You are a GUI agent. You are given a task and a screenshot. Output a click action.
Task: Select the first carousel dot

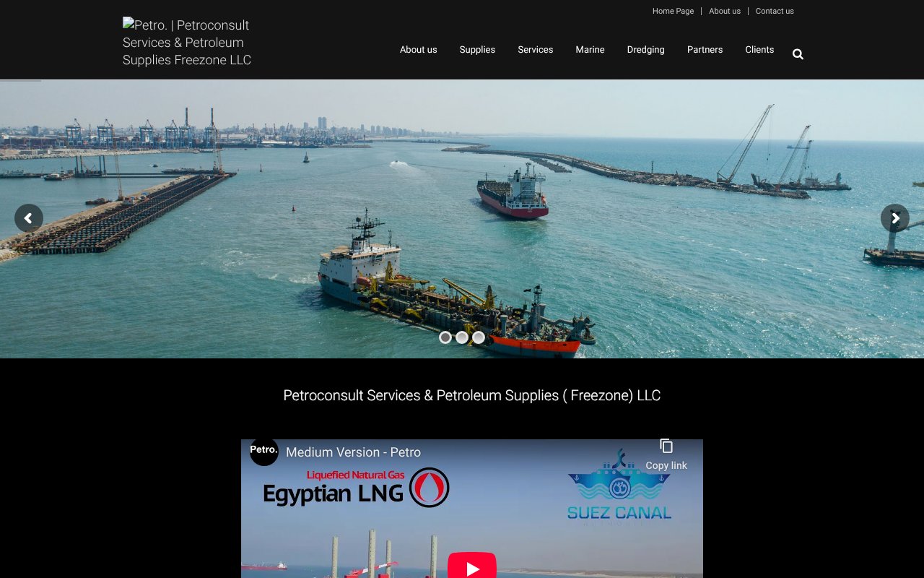coord(445,337)
